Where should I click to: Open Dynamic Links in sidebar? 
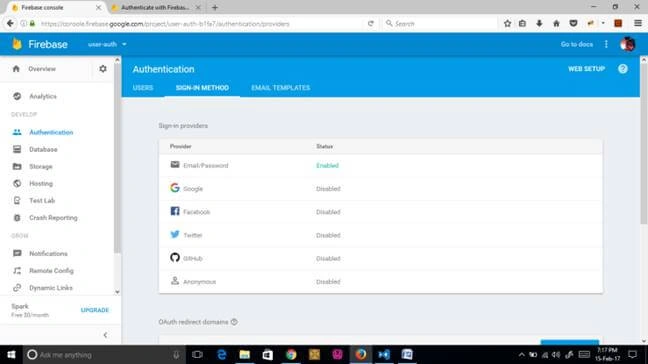pyautogui.click(x=51, y=288)
